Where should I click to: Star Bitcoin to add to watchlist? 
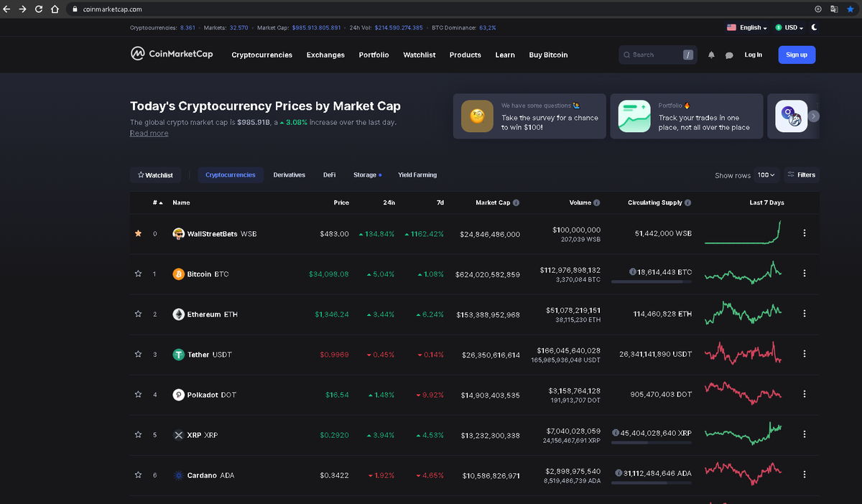click(x=138, y=274)
